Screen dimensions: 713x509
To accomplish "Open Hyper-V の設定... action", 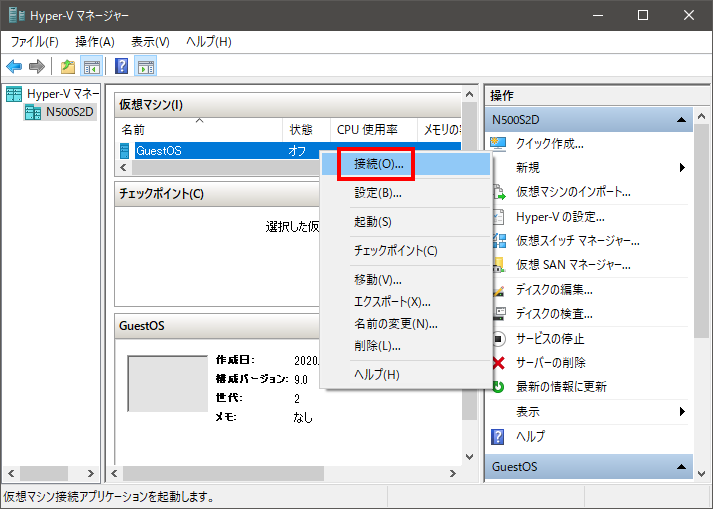I will 560,217.
